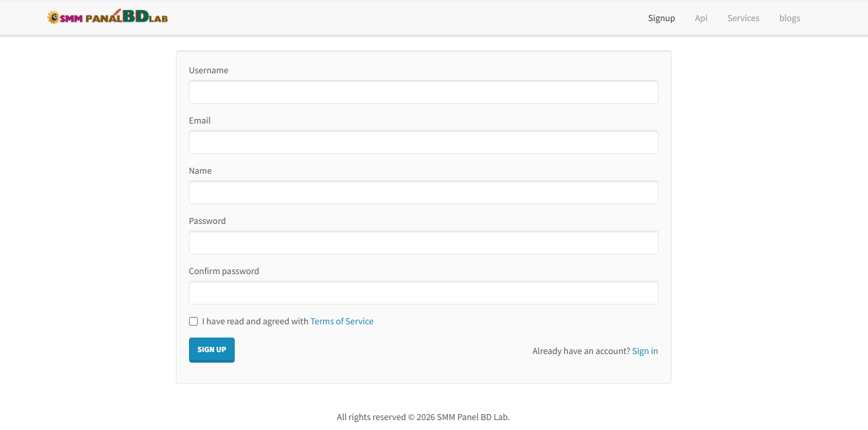Click the Name field label
868x430 pixels.
pos(200,171)
